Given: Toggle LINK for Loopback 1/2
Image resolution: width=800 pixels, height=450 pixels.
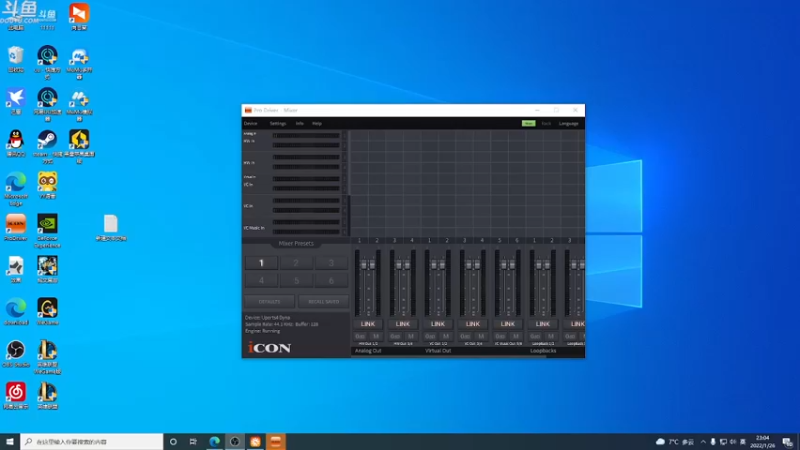Looking at the screenshot, I should [x=542, y=324].
